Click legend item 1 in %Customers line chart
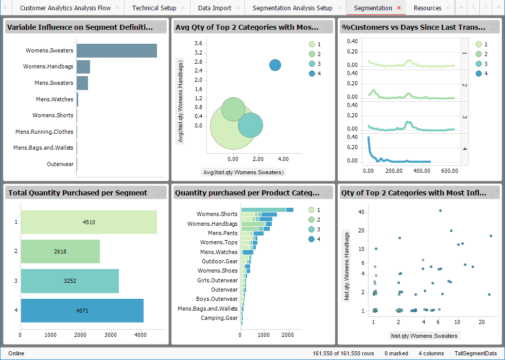 pyautogui.click(x=479, y=44)
